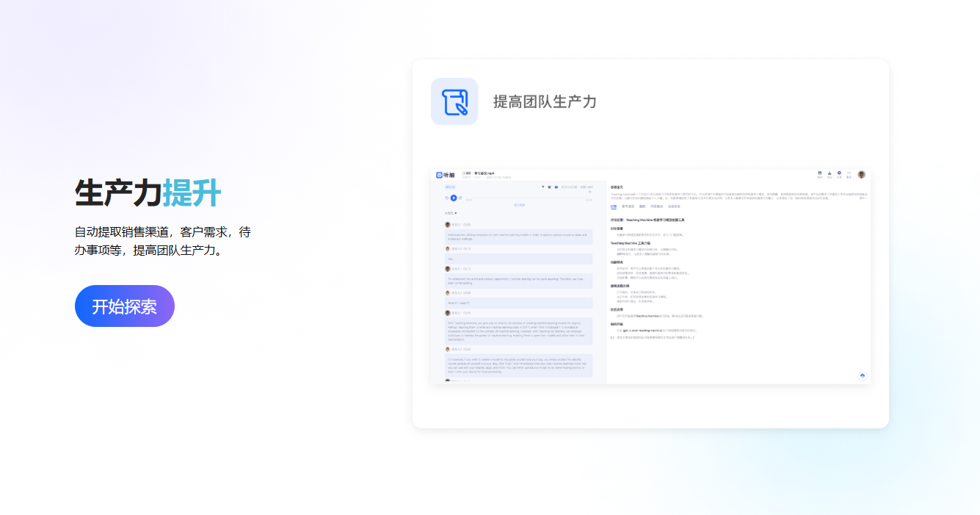Play the 学习会议.mp4 recording

click(454, 198)
